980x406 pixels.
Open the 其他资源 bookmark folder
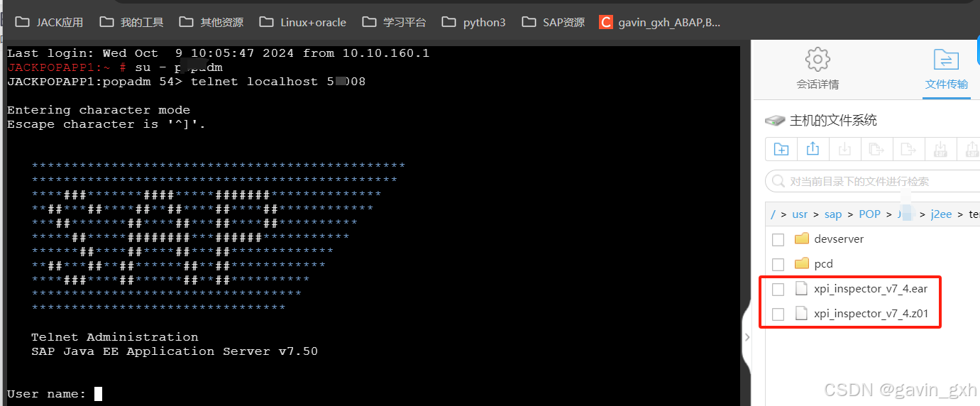coord(211,22)
